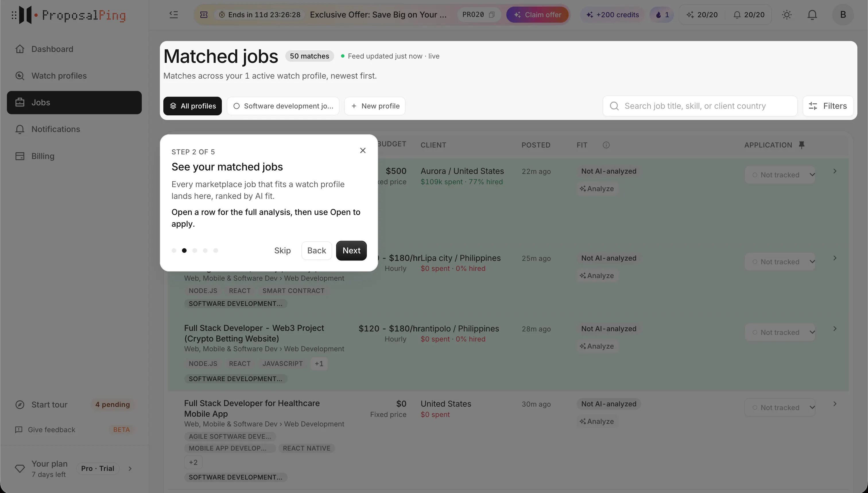Click Next in the tour popup
868x493 pixels.
351,251
